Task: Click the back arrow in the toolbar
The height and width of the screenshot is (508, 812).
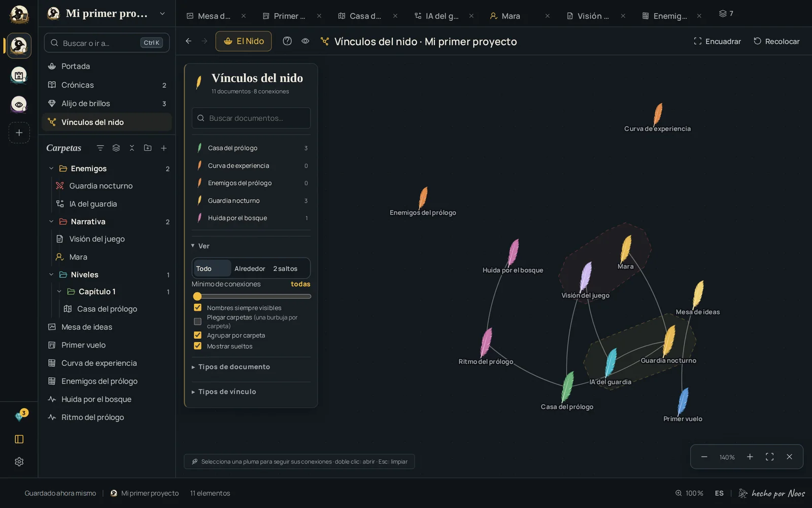Action: pyautogui.click(x=188, y=41)
